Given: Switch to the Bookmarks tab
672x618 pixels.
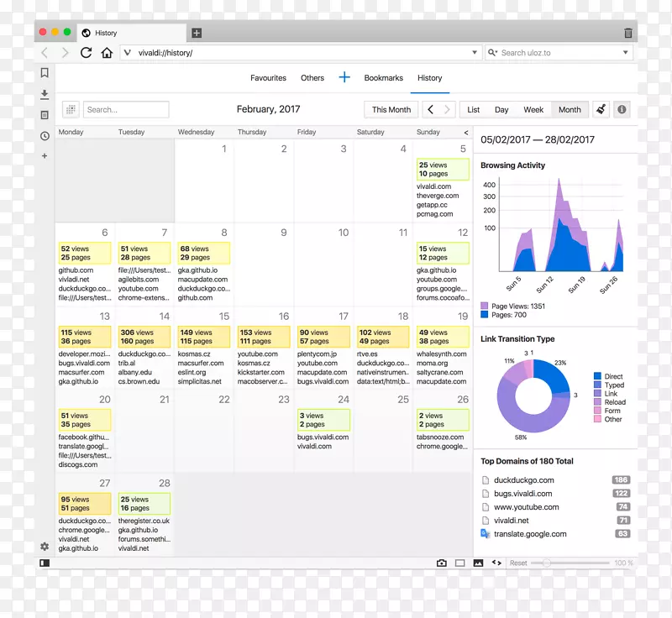Looking at the screenshot, I should (384, 78).
